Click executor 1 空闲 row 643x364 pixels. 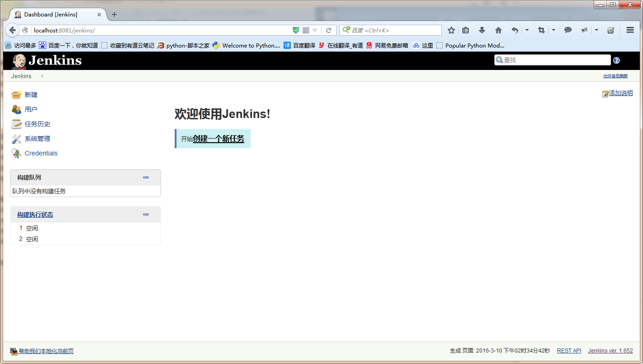click(86, 228)
